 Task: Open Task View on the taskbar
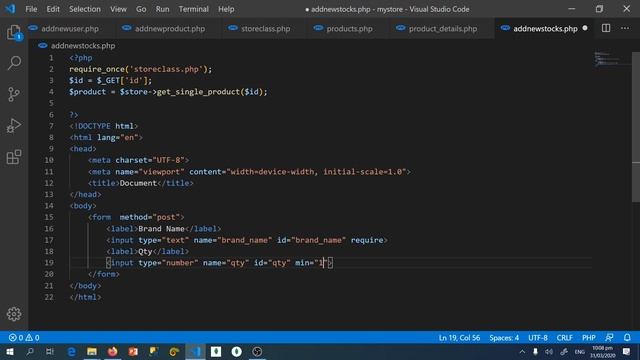pos(50,351)
